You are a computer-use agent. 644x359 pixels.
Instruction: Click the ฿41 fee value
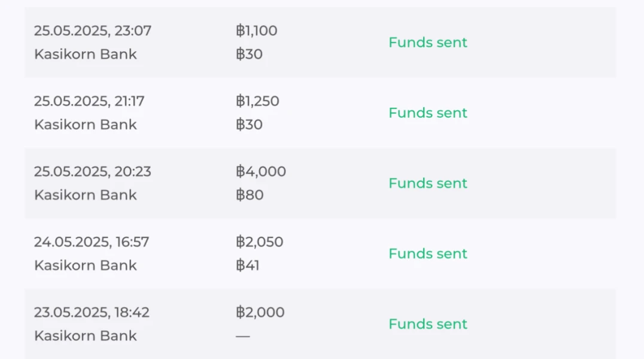coord(248,266)
